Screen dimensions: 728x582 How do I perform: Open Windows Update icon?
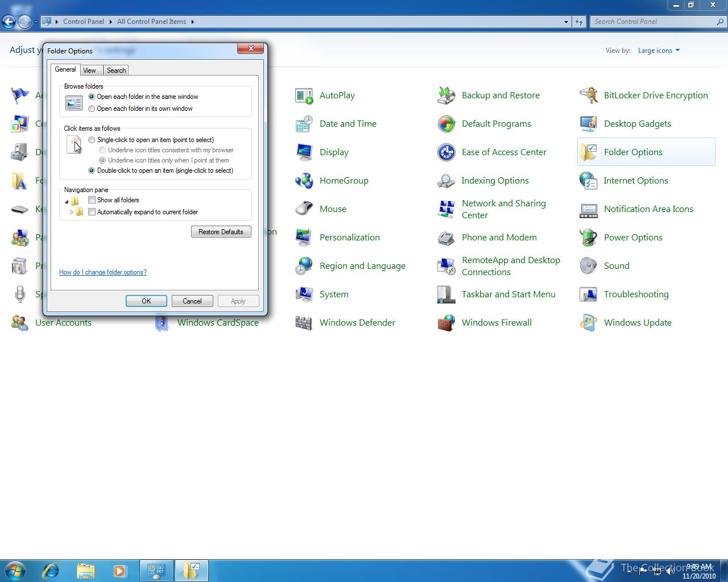(588, 323)
